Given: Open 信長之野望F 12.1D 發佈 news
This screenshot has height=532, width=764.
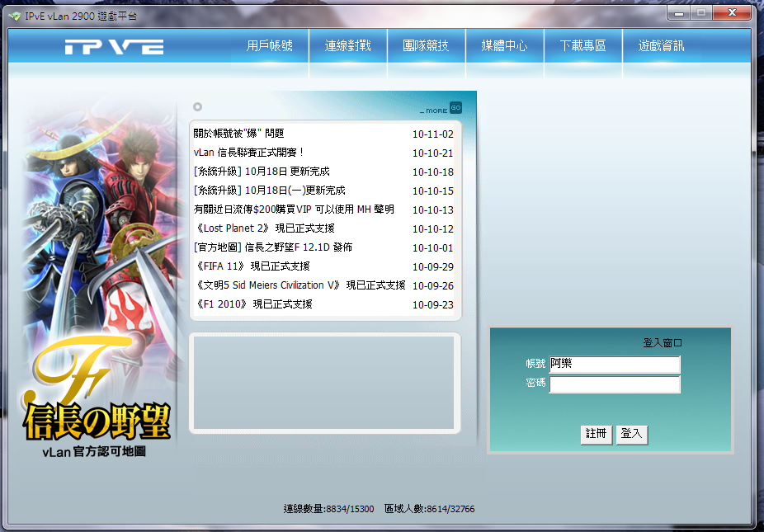Looking at the screenshot, I should [x=273, y=247].
